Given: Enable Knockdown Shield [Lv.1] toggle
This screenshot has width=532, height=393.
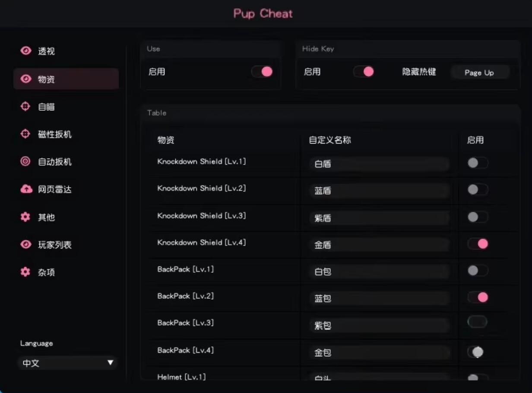Looking at the screenshot, I should coord(478,163).
